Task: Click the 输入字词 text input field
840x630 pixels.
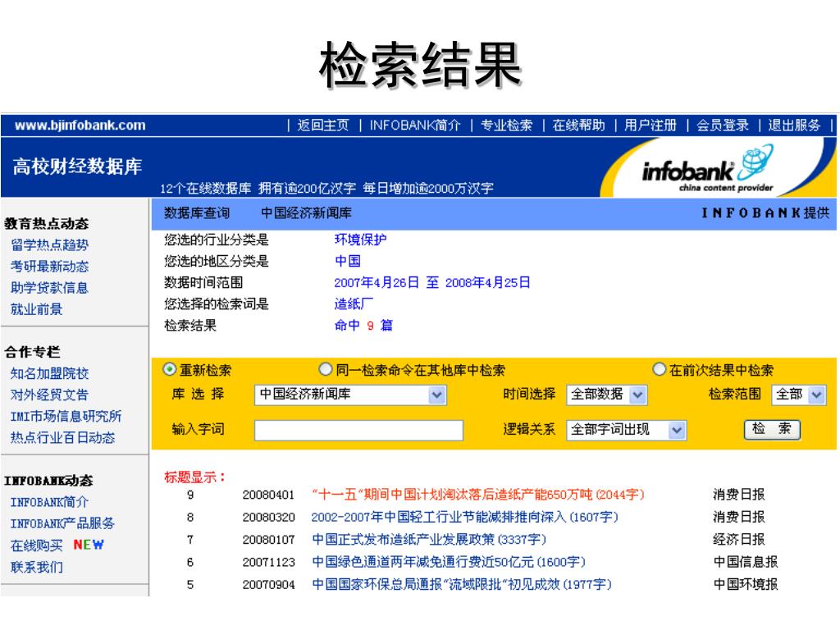Action: (358, 430)
